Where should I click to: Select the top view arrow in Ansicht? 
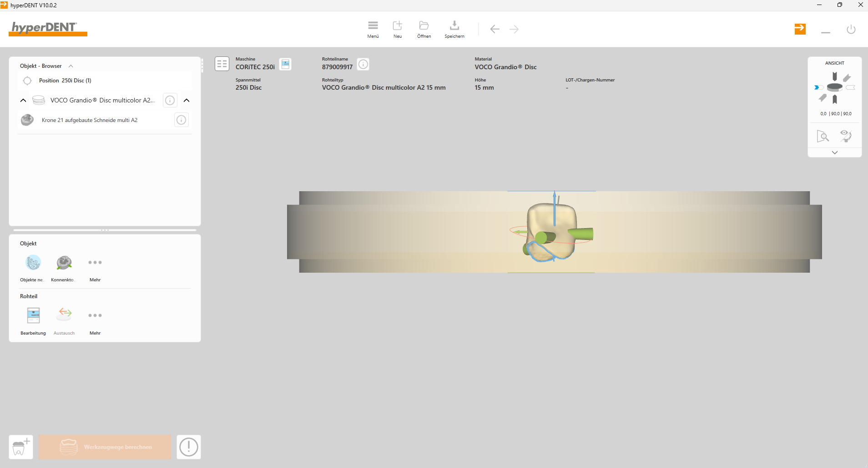(x=835, y=76)
